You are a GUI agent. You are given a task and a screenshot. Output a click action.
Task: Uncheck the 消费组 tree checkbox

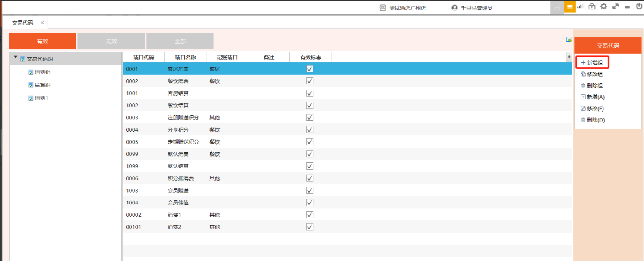pos(31,72)
